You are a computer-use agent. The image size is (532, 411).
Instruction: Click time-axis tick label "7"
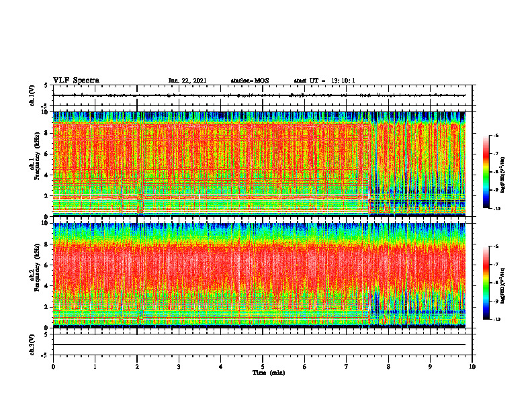(347, 367)
